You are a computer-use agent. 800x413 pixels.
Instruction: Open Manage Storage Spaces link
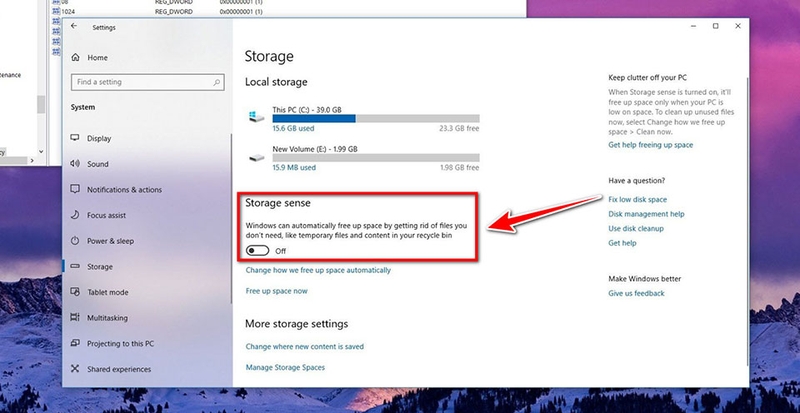(285, 367)
